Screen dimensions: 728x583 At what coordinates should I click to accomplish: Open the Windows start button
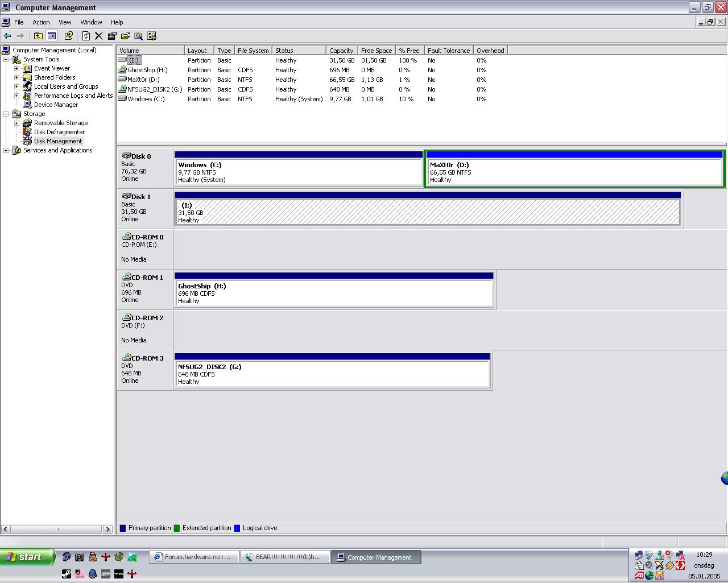click(x=27, y=557)
